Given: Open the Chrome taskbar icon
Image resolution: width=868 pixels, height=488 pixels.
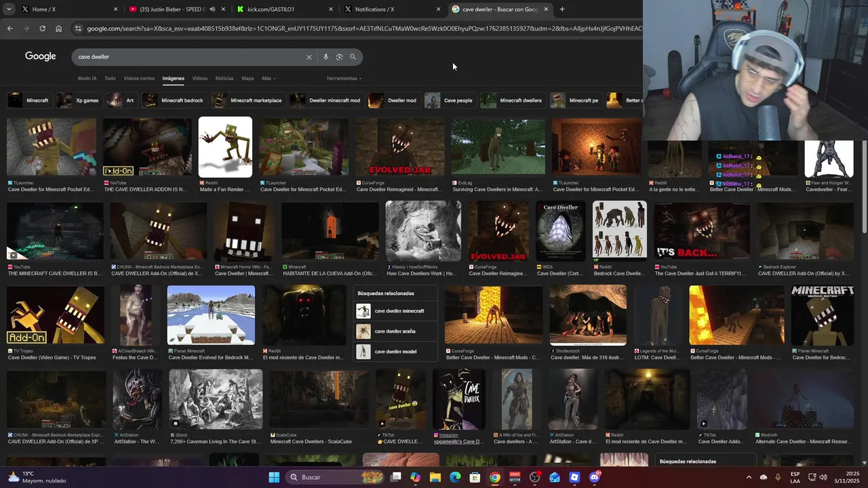Looking at the screenshot, I should click(495, 477).
